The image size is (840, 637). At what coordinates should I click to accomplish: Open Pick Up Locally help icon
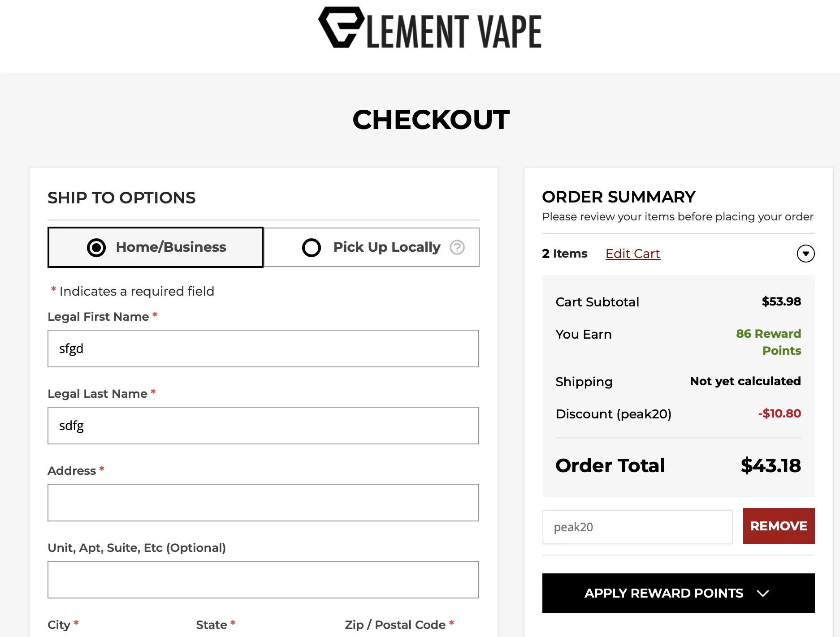(x=457, y=247)
